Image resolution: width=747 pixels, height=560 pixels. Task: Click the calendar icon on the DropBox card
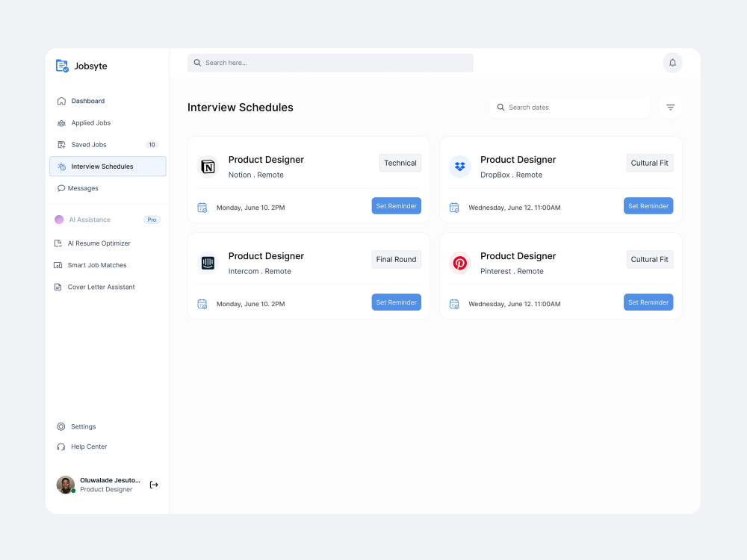coord(454,208)
